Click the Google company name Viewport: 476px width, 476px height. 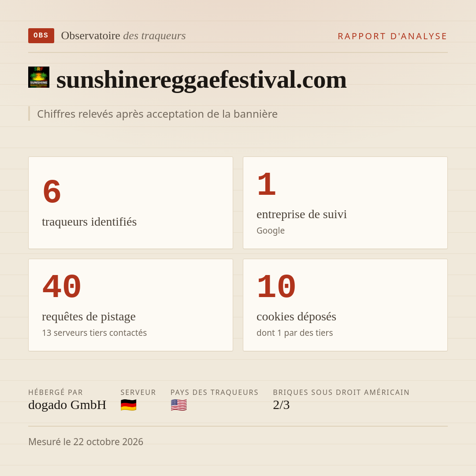271,231
